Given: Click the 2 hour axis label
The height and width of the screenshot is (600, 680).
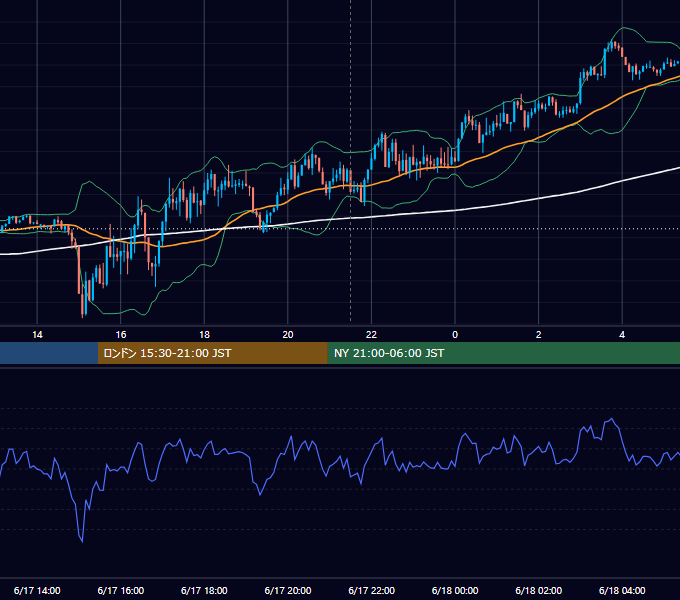Looking at the screenshot, I should pos(539,335).
